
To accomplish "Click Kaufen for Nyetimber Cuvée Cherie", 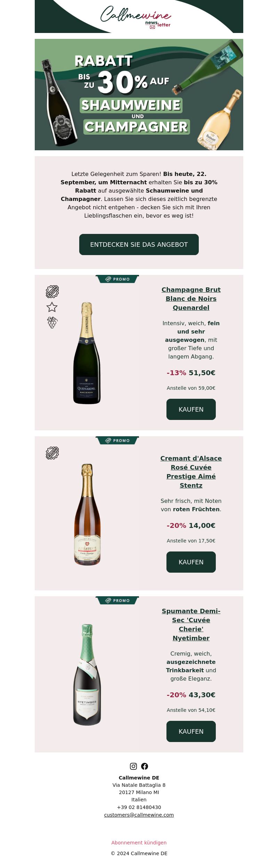I will coord(191,732).
